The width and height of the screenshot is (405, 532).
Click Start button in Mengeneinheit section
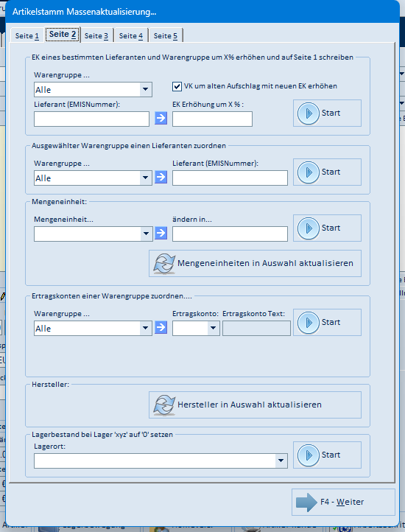(328, 228)
